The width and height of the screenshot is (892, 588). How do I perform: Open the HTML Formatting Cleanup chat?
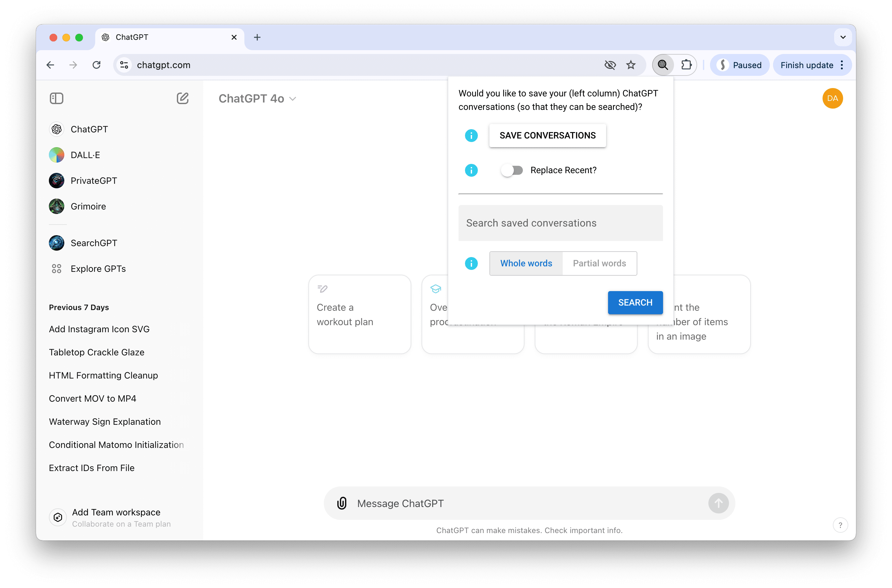pyautogui.click(x=103, y=376)
